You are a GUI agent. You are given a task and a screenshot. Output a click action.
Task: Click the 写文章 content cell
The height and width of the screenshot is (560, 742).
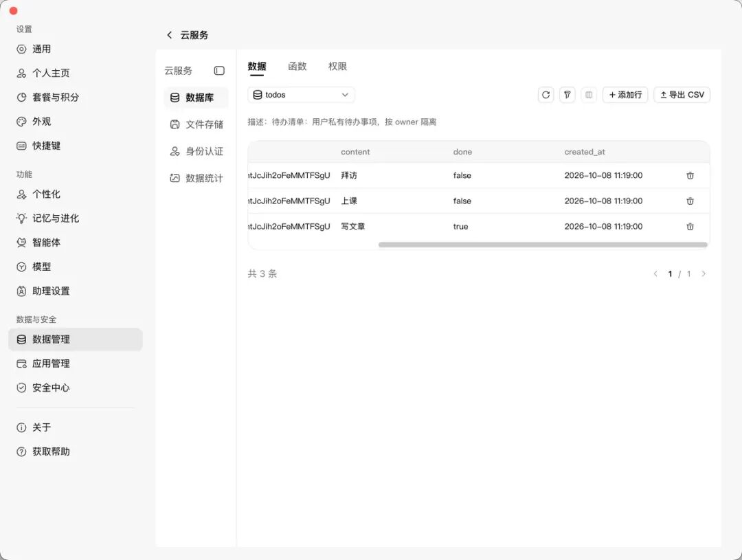(x=353, y=226)
